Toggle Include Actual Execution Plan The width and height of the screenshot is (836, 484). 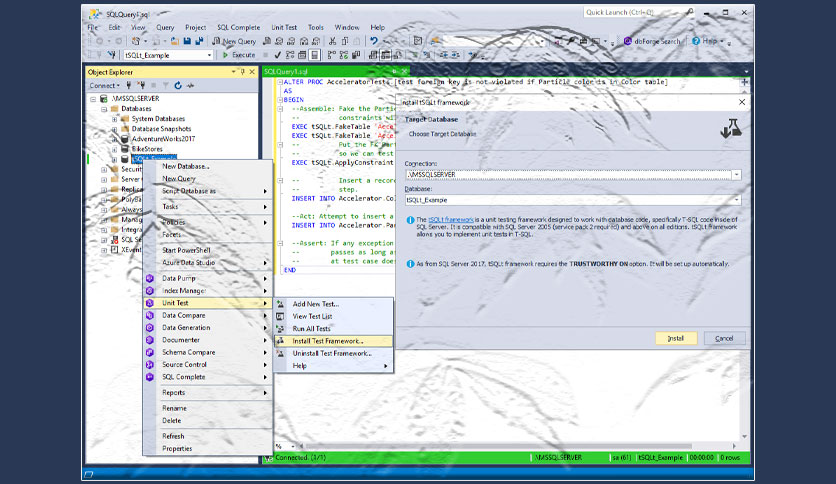332,54
